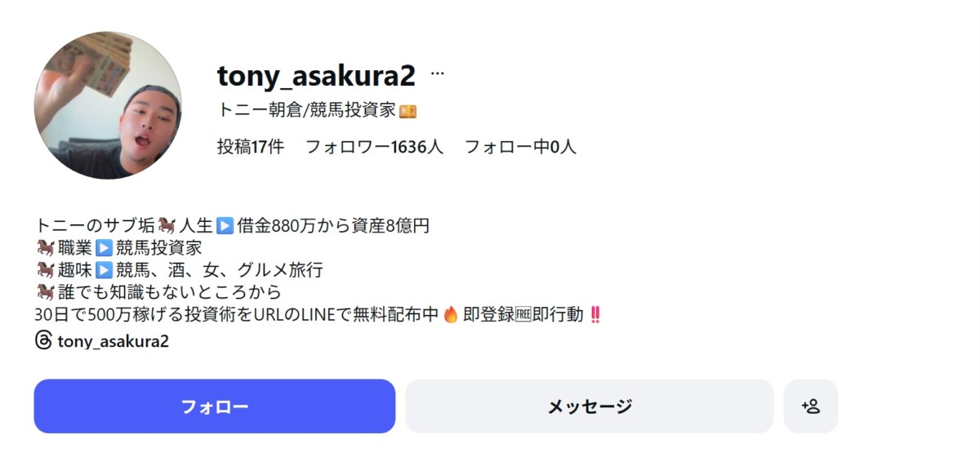
Task: Click the blue play emoji after 人生
Action: pyautogui.click(x=225, y=226)
